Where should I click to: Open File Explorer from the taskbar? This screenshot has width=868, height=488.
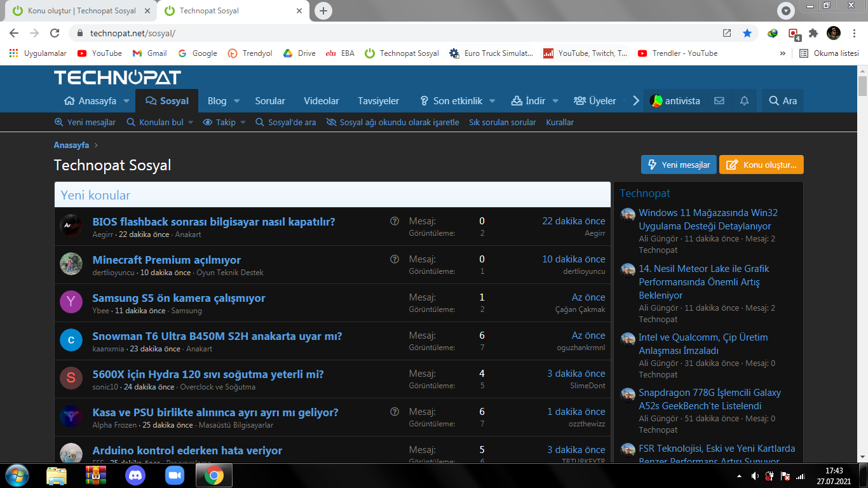[57, 475]
